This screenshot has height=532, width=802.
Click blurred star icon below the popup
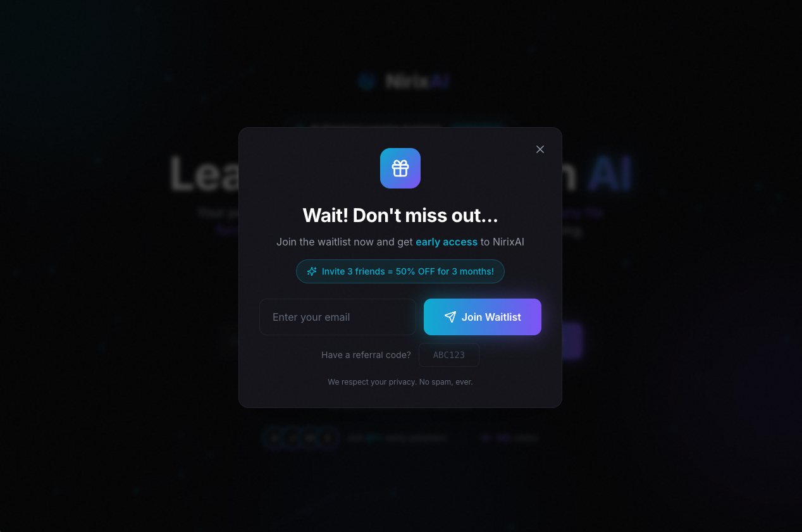486,438
